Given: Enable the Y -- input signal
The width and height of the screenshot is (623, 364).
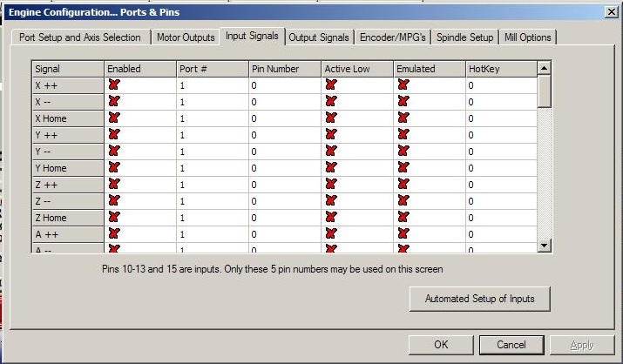Looking at the screenshot, I should click(x=113, y=152).
